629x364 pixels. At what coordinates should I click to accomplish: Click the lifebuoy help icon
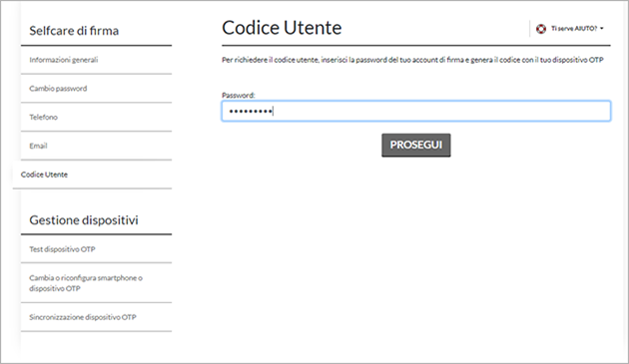point(541,29)
